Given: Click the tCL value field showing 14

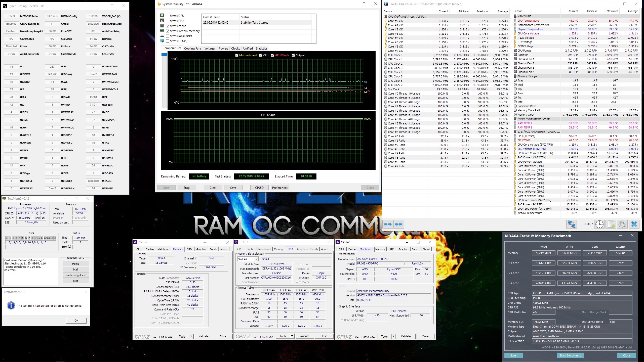Looking at the screenshot, I should click(x=11, y=67).
